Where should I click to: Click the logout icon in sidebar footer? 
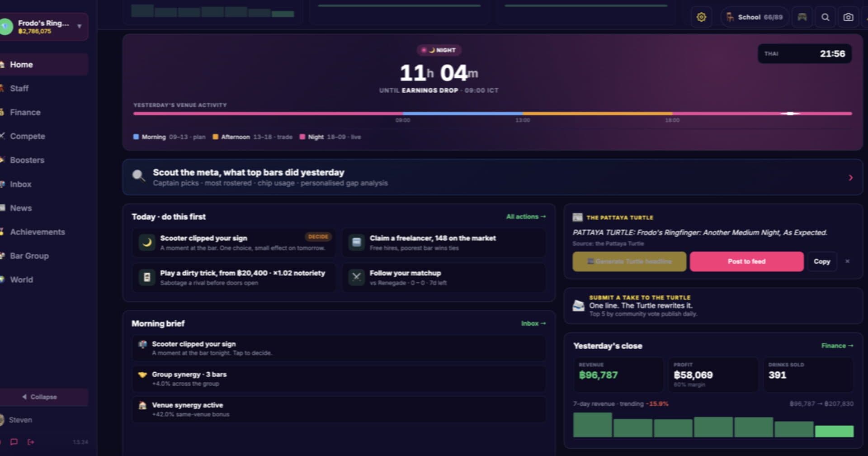click(x=31, y=442)
